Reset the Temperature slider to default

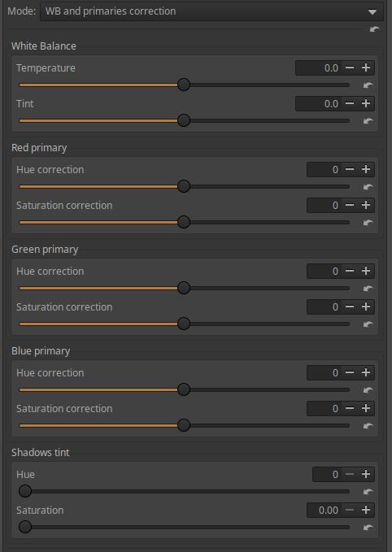368,85
